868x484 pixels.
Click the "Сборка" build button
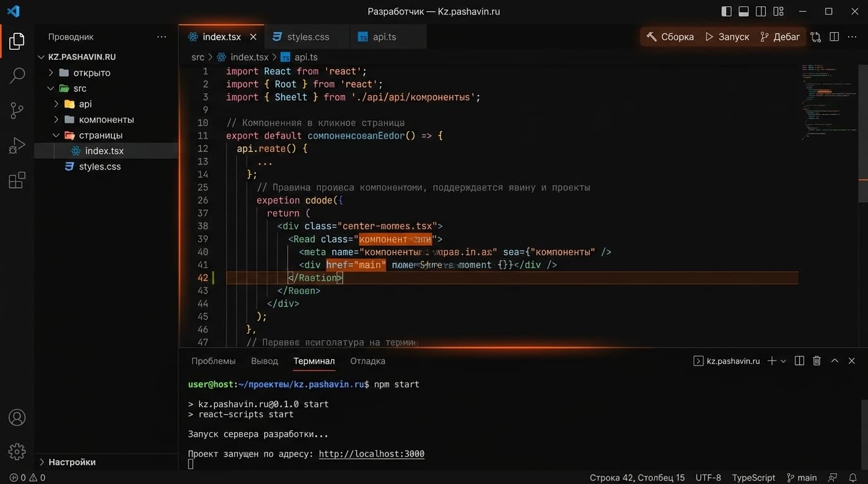(x=670, y=37)
